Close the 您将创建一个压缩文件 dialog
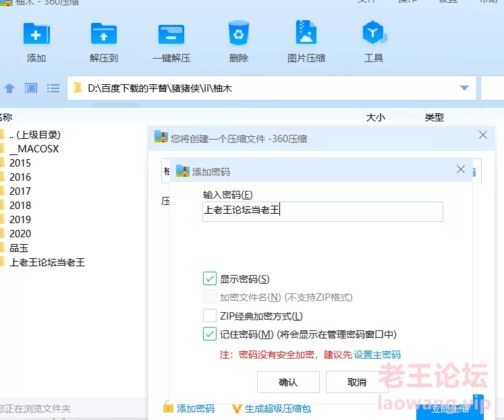Image resolution: width=504 pixels, height=420 pixels. (x=483, y=135)
